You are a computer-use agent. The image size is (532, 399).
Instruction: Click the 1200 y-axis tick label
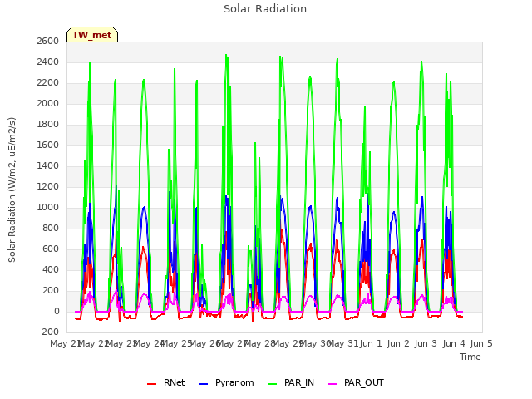[48, 186]
